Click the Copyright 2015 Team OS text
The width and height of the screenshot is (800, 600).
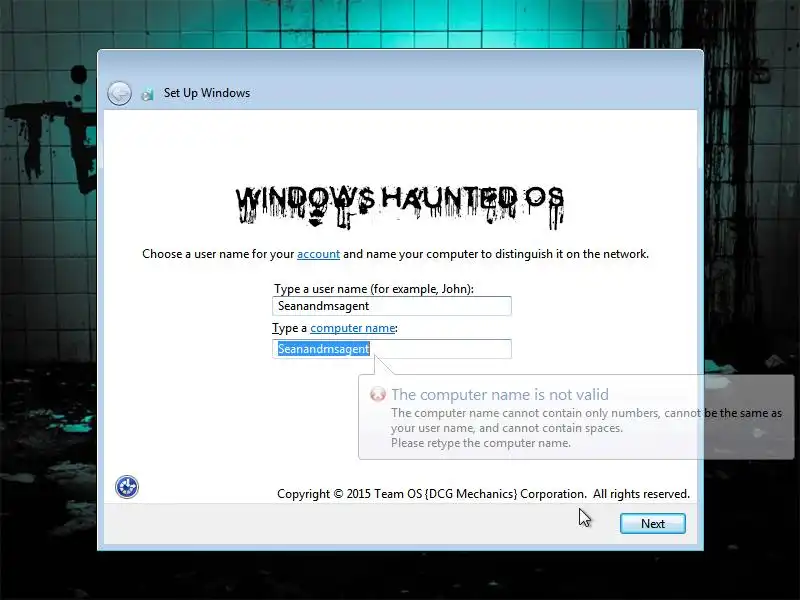tap(483, 494)
